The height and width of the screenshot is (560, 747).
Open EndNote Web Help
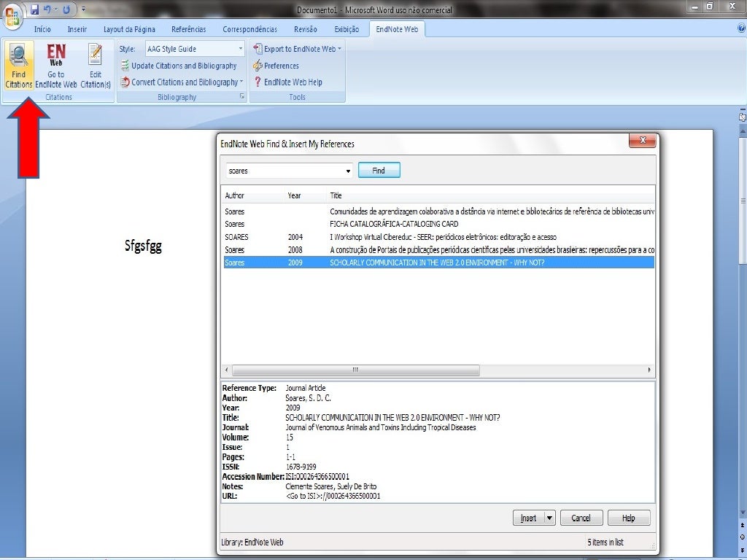[287, 82]
